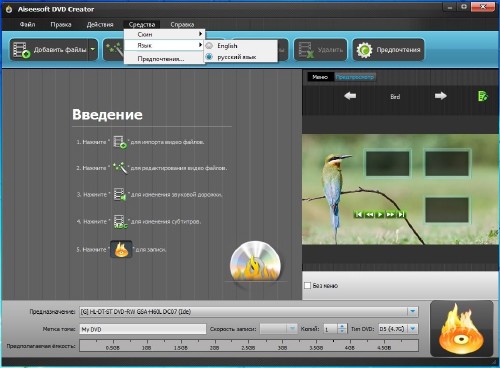This screenshot has height=368, width=500.
Task: Click the audio track icon in step 3
Action: click(x=120, y=194)
